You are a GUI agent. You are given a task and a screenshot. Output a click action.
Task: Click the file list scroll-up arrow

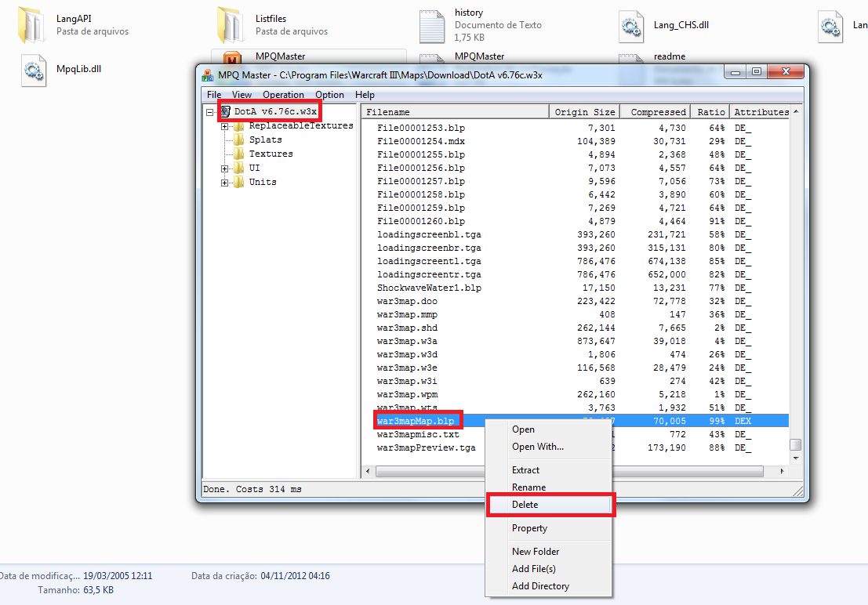click(796, 112)
